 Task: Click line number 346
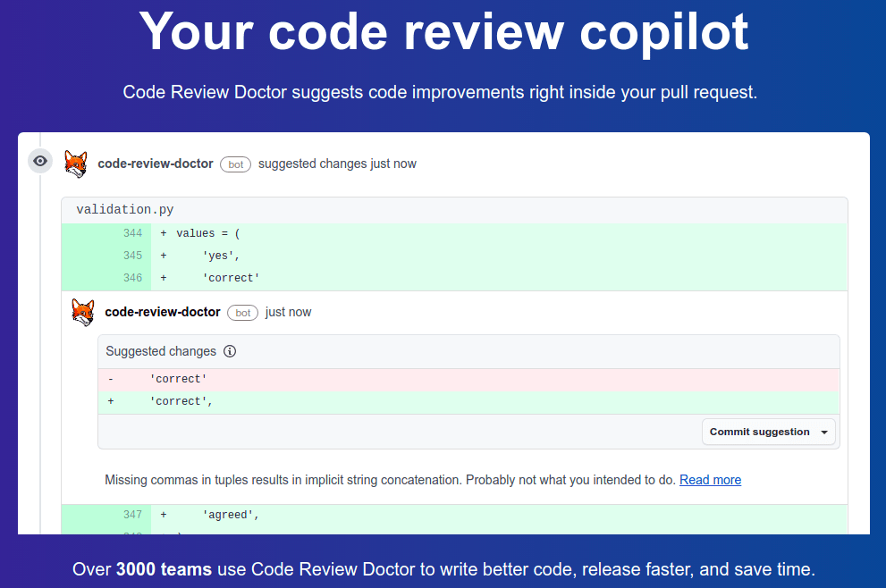click(133, 278)
